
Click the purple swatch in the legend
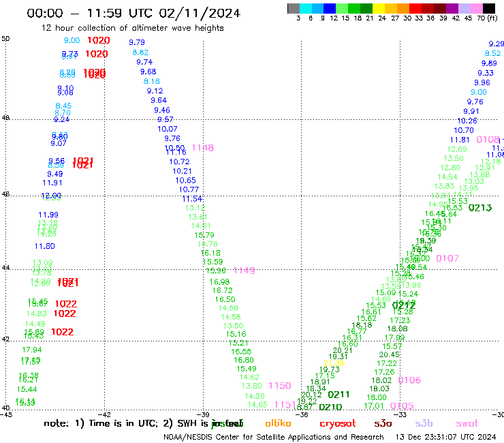[452, 8]
